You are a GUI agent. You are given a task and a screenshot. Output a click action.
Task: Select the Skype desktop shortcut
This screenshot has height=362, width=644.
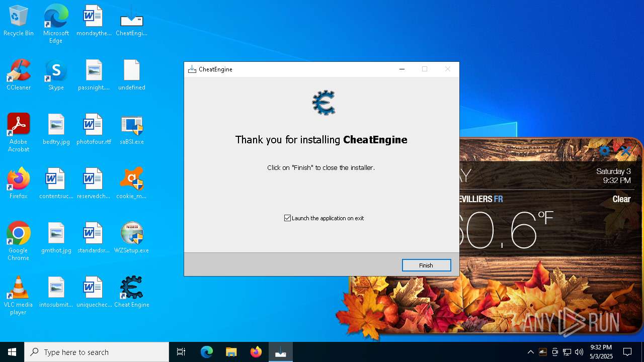56,75
